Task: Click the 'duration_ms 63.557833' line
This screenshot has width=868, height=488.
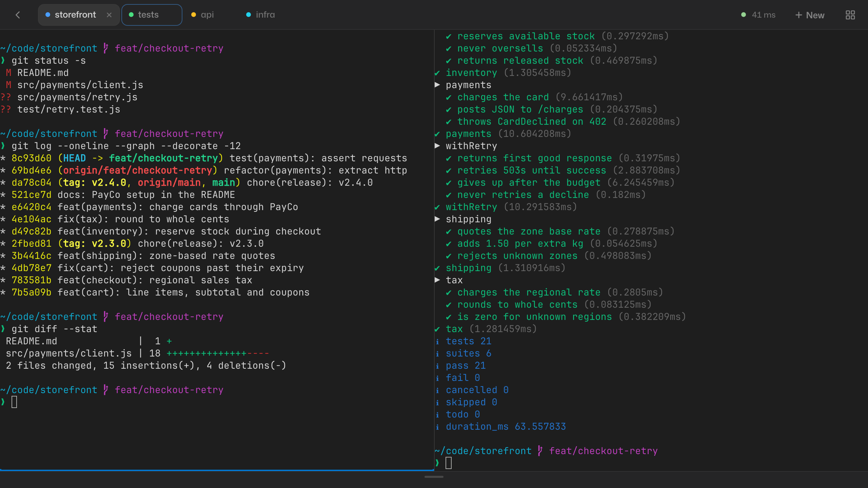Action: (506, 427)
